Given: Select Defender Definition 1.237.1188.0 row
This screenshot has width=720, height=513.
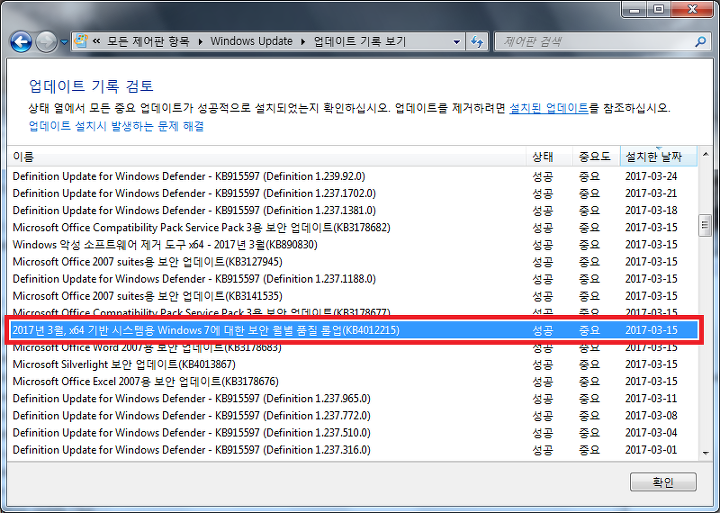Looking at the screenshot, I should pos(353,279).
